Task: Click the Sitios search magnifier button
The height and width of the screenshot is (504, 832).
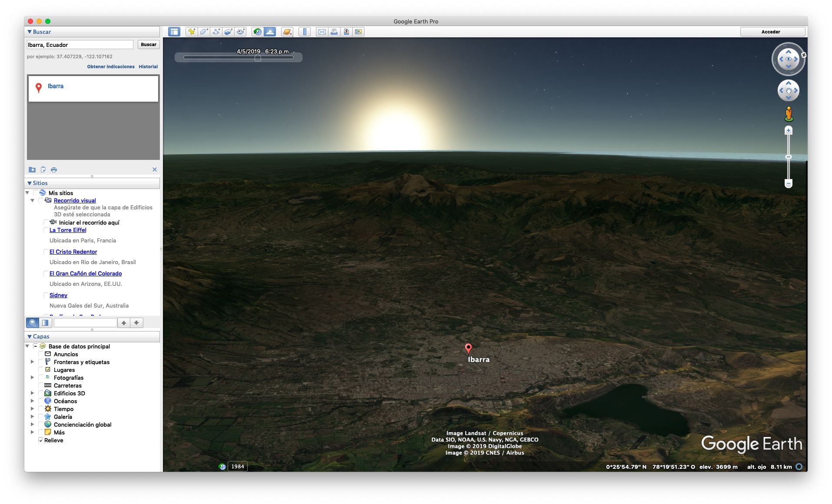Action: (33, 323)
